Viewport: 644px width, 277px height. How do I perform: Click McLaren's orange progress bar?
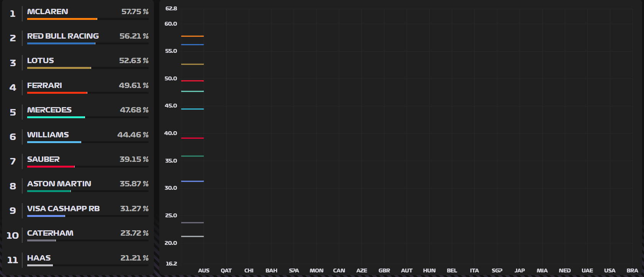click(62, 19)
